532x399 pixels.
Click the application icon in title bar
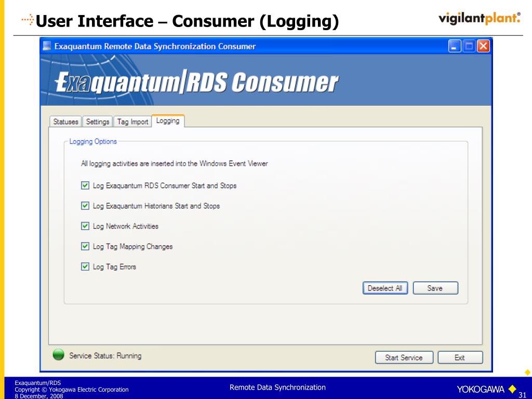pyautogui.click(x=47, y=46)
